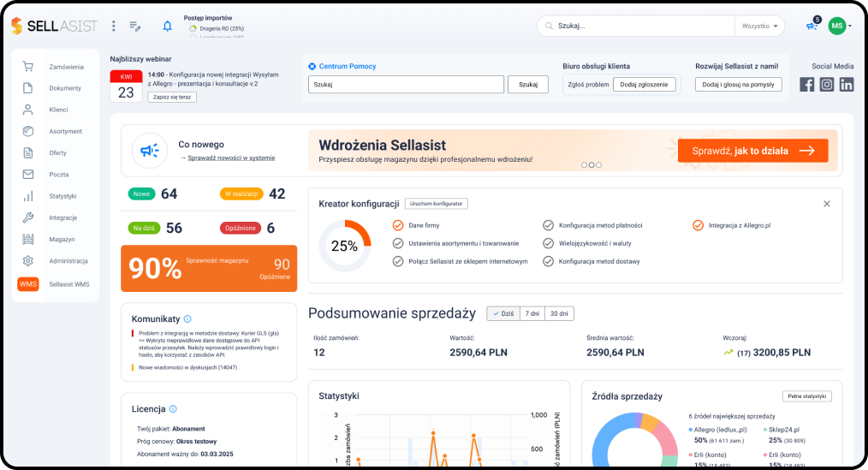Image resolution: width=868 pixels, height=470 pixels.
Task: Click the search magnifier icon
Action: point(549,26)
